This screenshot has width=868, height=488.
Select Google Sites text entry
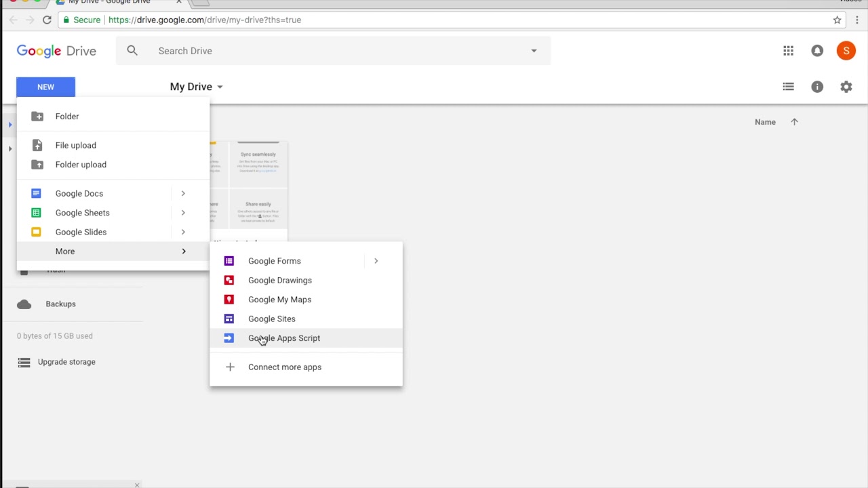pyautogui.click(x=272, y=319)
